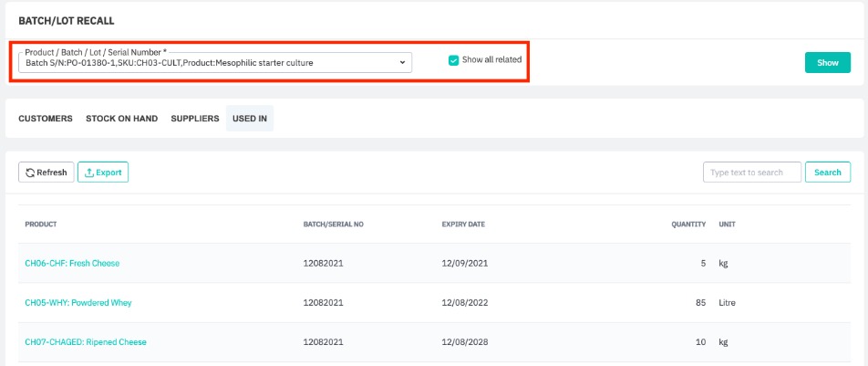Open the Stock On Hand tab
Viewport: 868px width, 366px height.
(121, 119)
